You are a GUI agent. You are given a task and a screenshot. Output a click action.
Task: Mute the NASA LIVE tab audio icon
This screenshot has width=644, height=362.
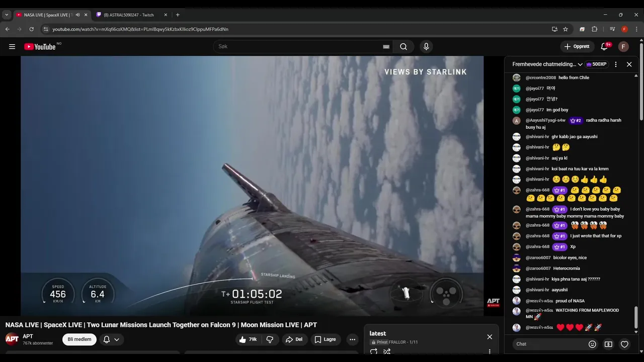77,15
